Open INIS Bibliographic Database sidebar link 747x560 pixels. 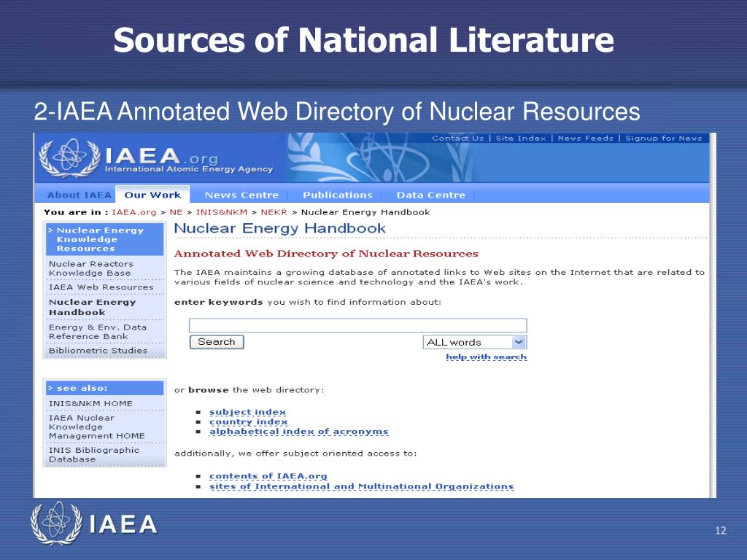(x=94, y=454)
